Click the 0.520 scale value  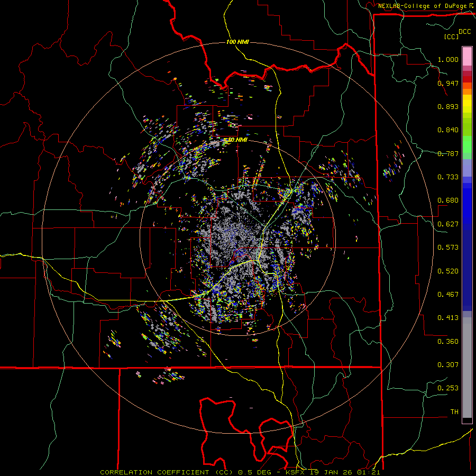pos(448,271)
